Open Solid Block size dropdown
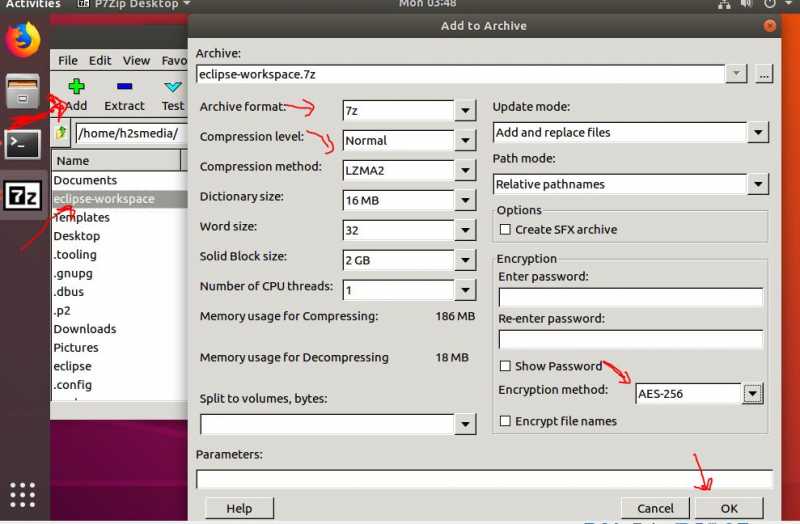The image size is (800, 524). (465, 260)
